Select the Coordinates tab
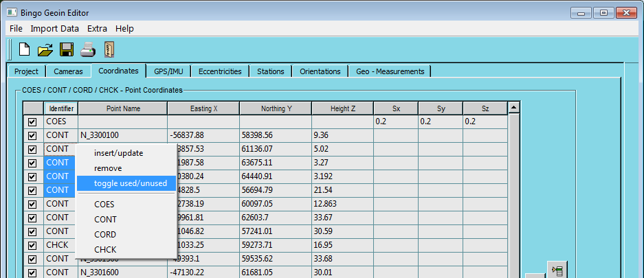Screen dimensions: 644x278 tap(118, 71)
